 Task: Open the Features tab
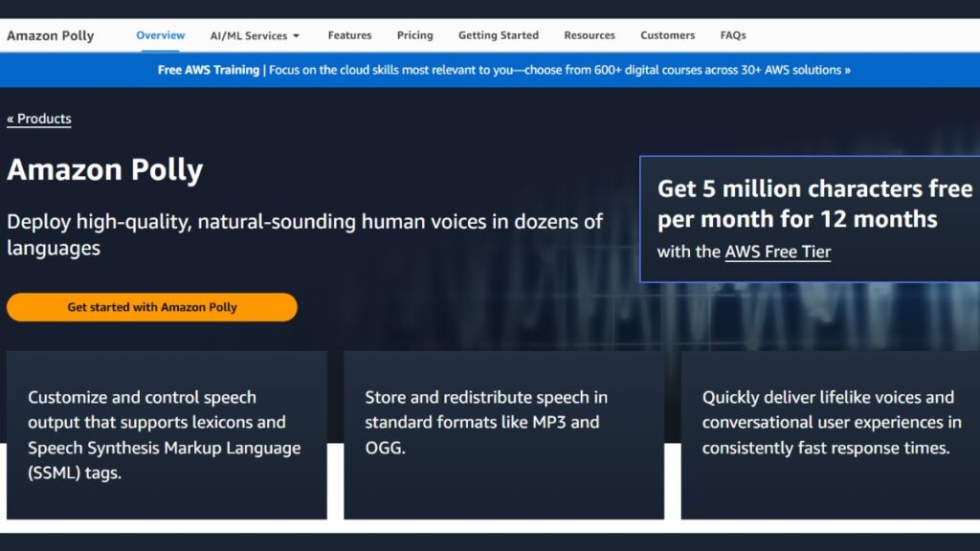point(349,35)
